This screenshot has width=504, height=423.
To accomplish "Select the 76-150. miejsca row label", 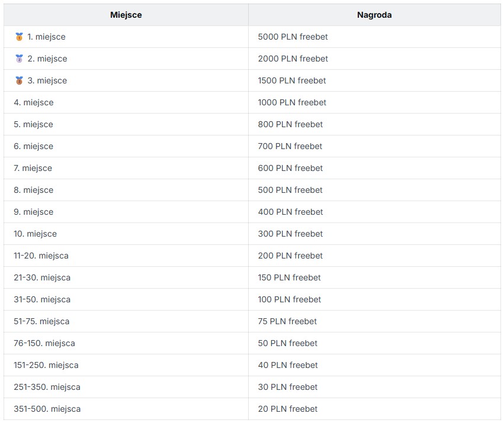I will pyautogui.click(x=44, y=343).
